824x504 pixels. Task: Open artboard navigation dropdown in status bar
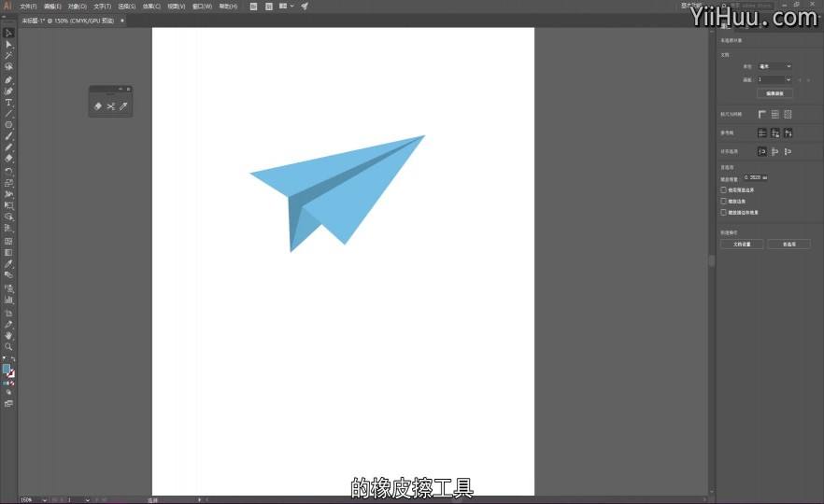[x=87, y=500]
